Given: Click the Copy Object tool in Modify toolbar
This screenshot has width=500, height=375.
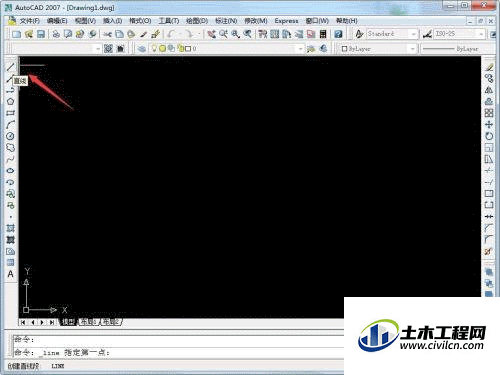Looking at the screenshot, I should [x=489, y=78].
